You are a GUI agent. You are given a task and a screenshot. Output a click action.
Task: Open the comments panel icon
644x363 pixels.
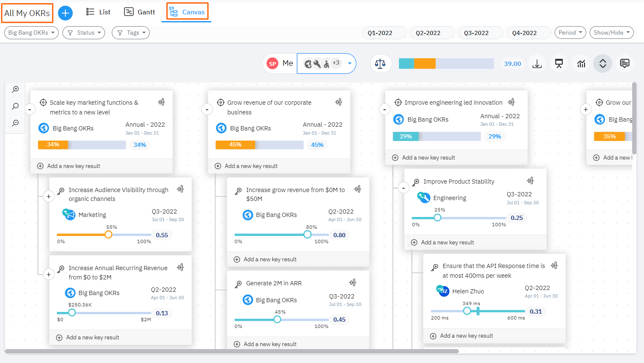point(625,63)
